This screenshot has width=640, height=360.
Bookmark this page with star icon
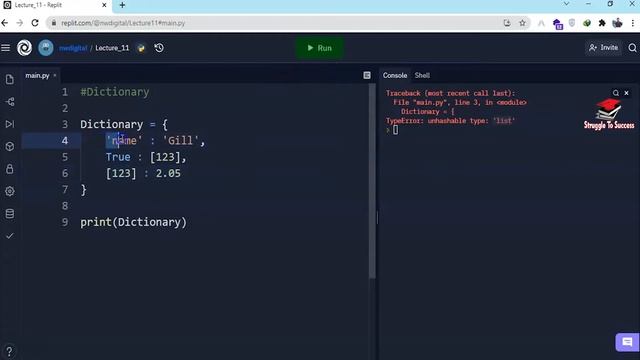click(522, 23)
